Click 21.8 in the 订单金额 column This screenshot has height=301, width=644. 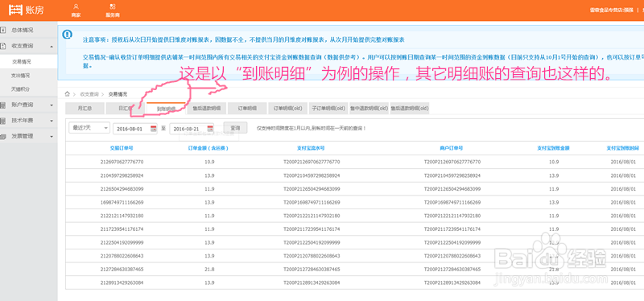click(x=208, y=270)
